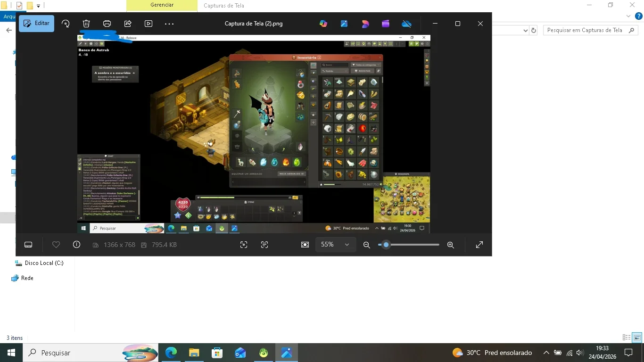Viewport: 644px width, 362px height.
Task: Open Microsoft Store from the taskbar
Action: click(x=217, y=353)
